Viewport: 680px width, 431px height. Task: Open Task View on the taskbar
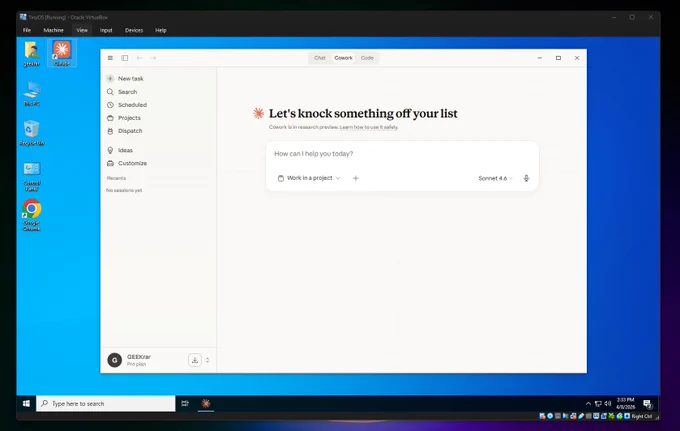185,404
